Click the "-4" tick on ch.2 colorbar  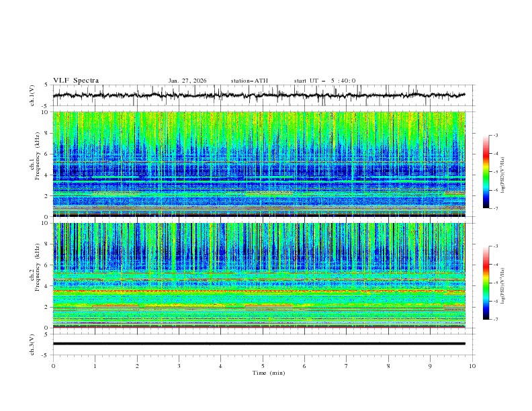pyautogui.click(x=495, y=265)
